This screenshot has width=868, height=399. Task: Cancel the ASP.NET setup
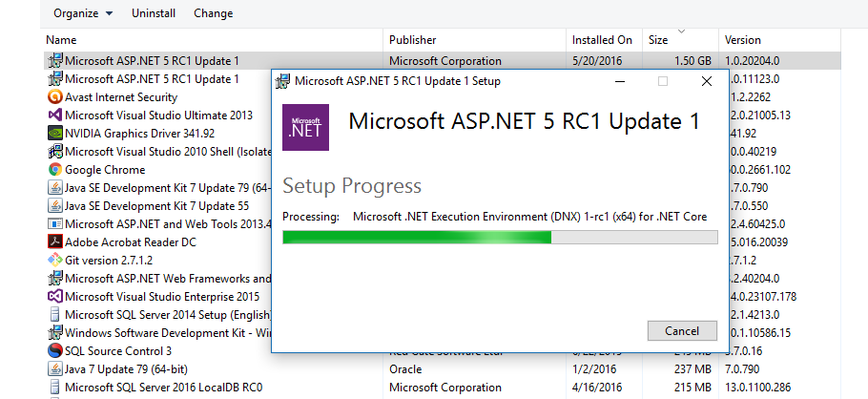click(681, 331)
